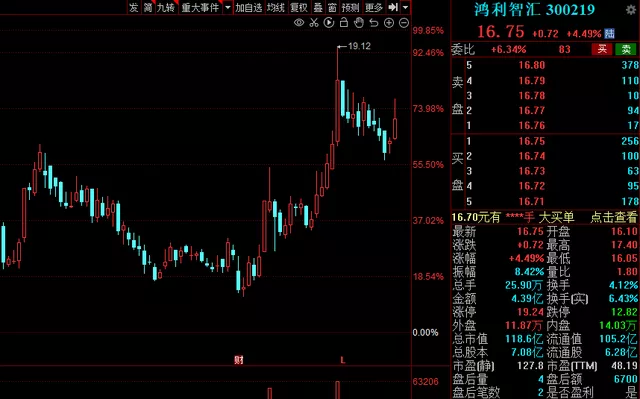This screenshot has height=399, width=640.
Task: Click the 内盘 value 14.03万
Action: click(x=618, y=326)
